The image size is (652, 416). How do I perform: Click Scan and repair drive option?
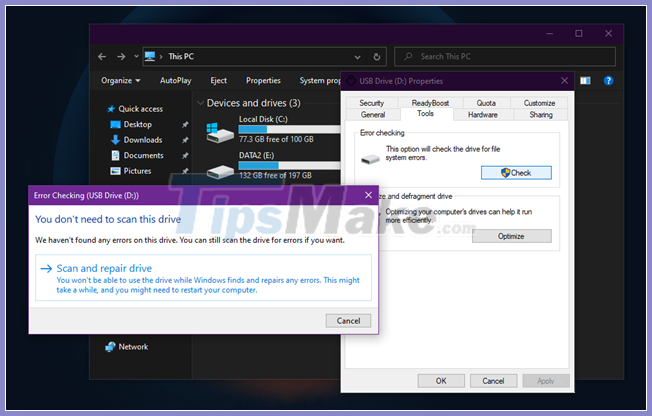[x=203, y=278]
